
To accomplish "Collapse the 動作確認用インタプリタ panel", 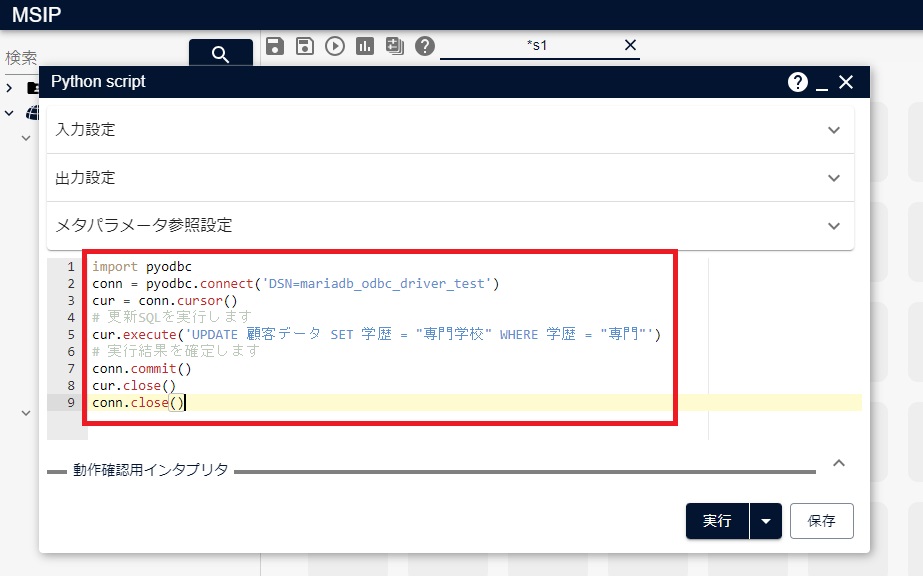I will (839, 463).
